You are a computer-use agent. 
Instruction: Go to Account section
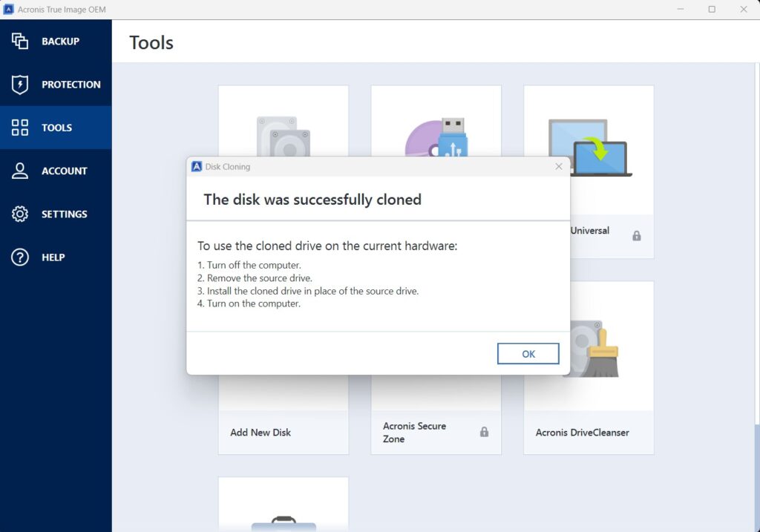tap(64, 171)
